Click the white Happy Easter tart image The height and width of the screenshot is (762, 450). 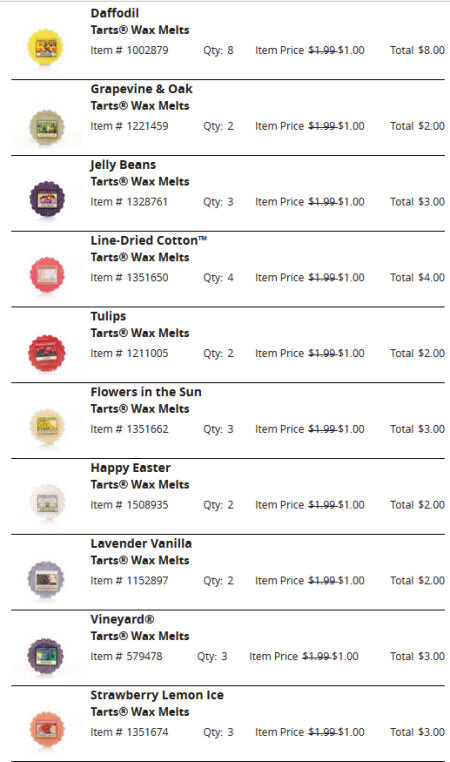point(47,502)
